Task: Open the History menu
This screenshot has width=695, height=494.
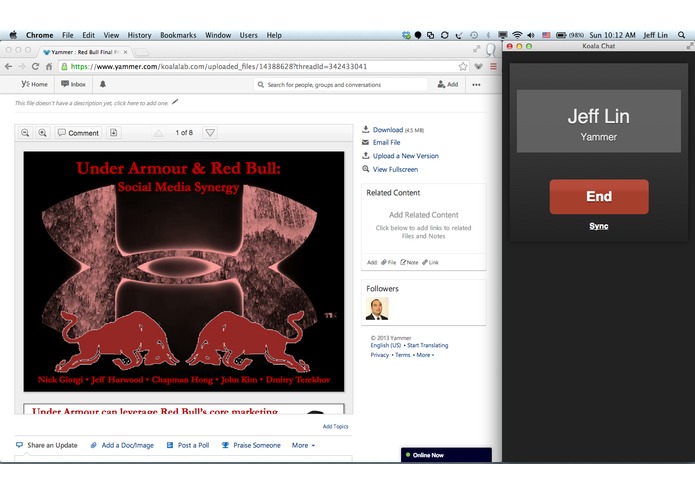Action: click(x=139, y=35)
